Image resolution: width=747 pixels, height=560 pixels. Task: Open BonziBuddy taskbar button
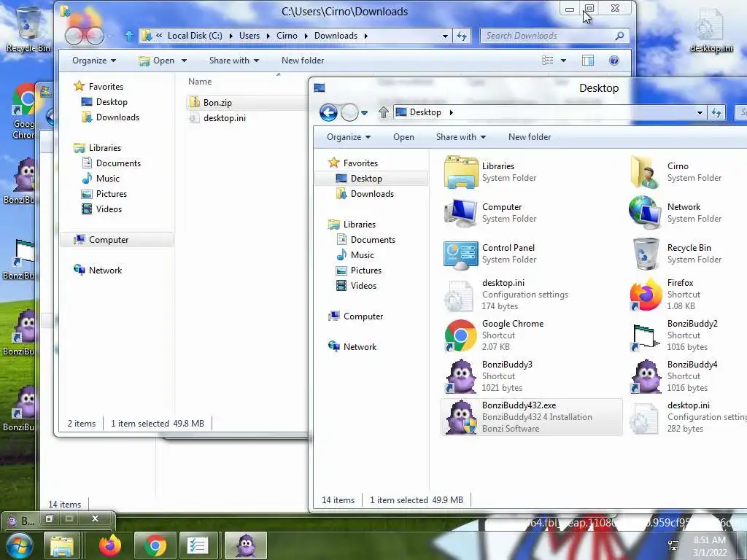coord(246,545)
